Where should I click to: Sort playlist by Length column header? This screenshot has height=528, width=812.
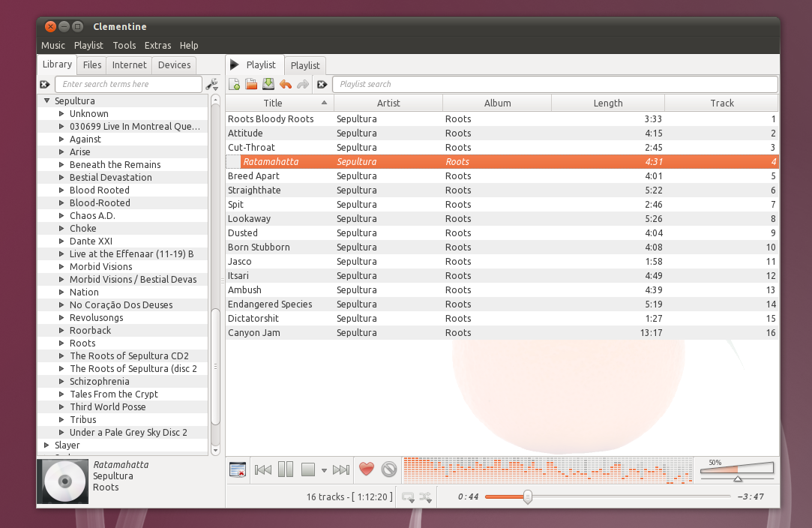607,103
